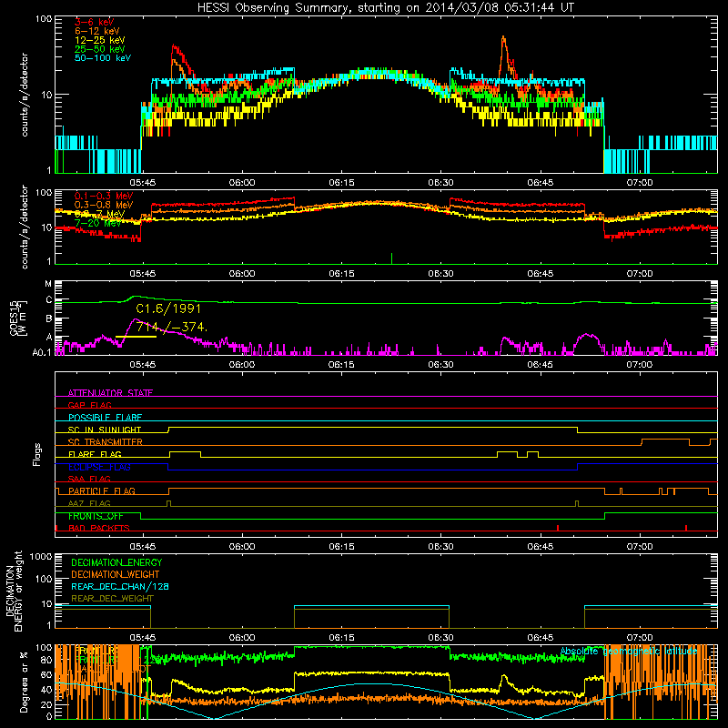Screen dimensions: 728x728
Task: Click the 1000 tick label on decimation axis
Action: (x=41, y=556)
